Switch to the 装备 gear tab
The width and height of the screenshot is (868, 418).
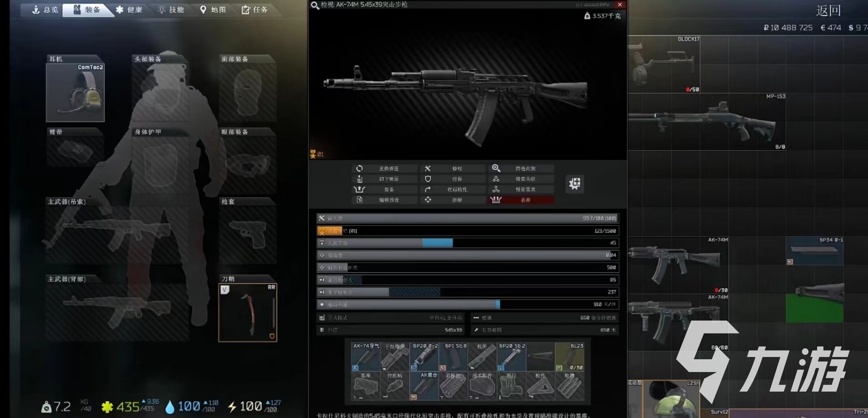click(x=88, y=10)
